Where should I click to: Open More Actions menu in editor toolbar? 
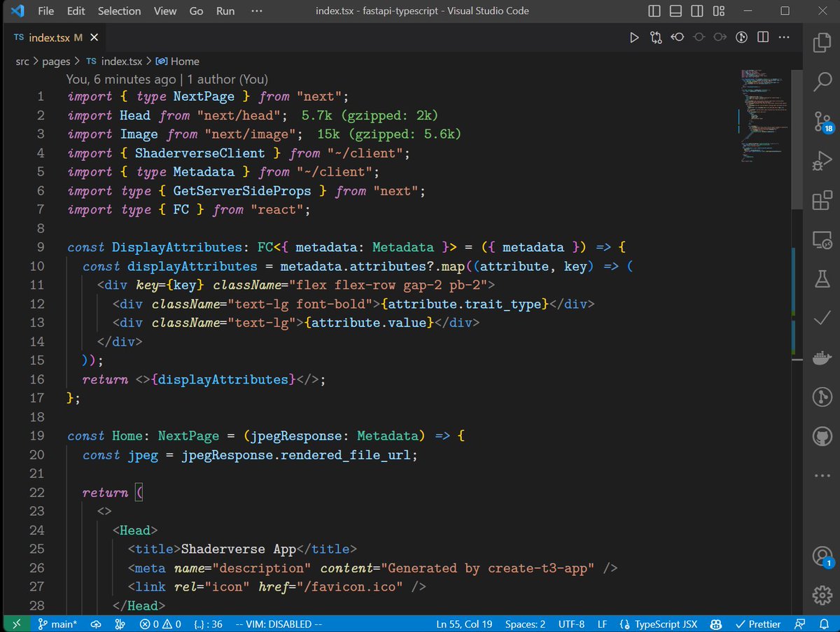click(784, 38)
